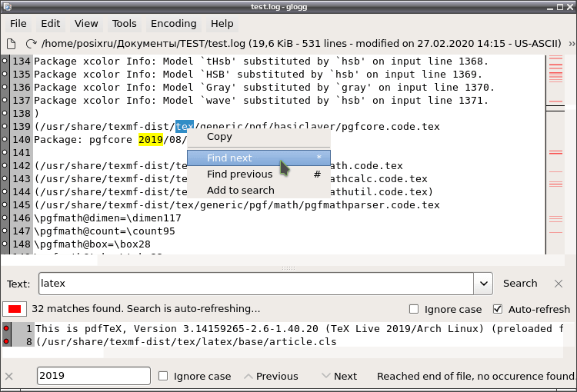
Task: Click the reload file icon
Action: [x=32, y=44]
